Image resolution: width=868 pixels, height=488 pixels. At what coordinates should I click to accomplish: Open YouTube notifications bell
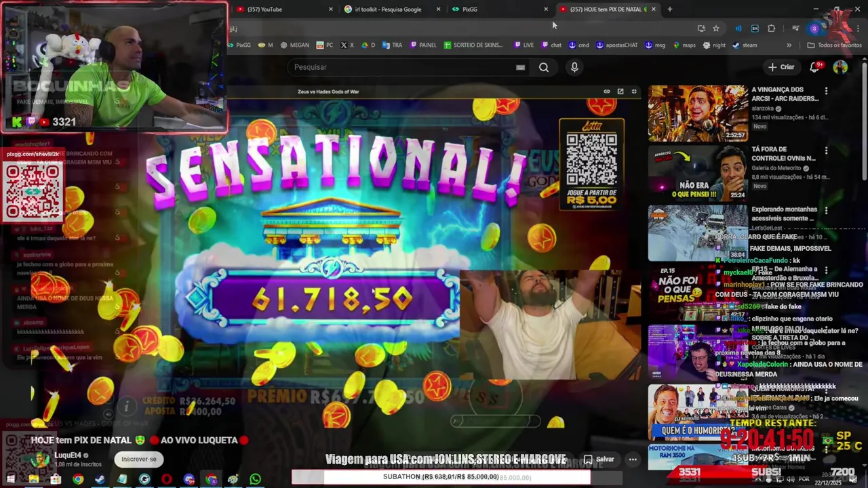click(x=816, y=67)
